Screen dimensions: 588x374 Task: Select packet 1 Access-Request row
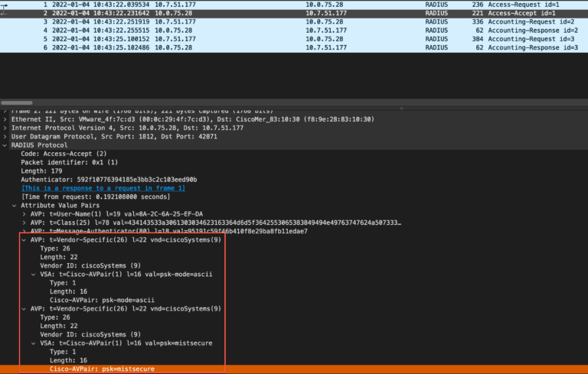[294, 5]
